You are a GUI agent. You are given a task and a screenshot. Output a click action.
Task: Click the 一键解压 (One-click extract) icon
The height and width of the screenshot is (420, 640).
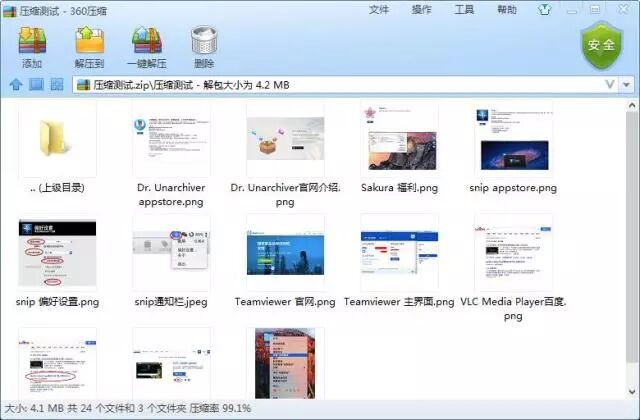(x=147, y=40)
